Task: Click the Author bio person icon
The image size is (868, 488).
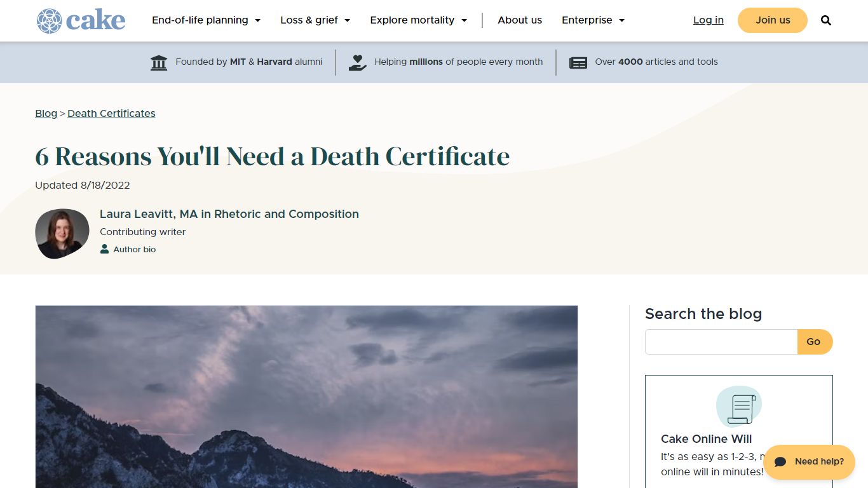Action: click(104, 249)
